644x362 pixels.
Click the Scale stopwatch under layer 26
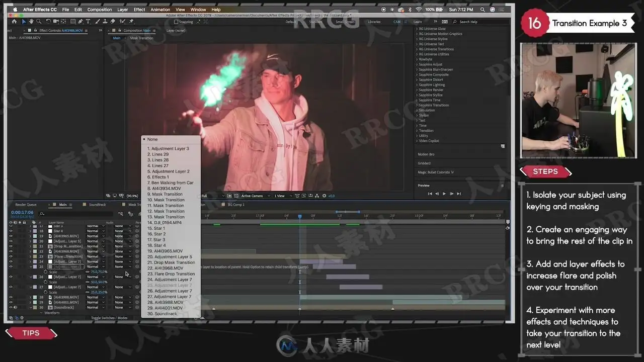(45, 282)
